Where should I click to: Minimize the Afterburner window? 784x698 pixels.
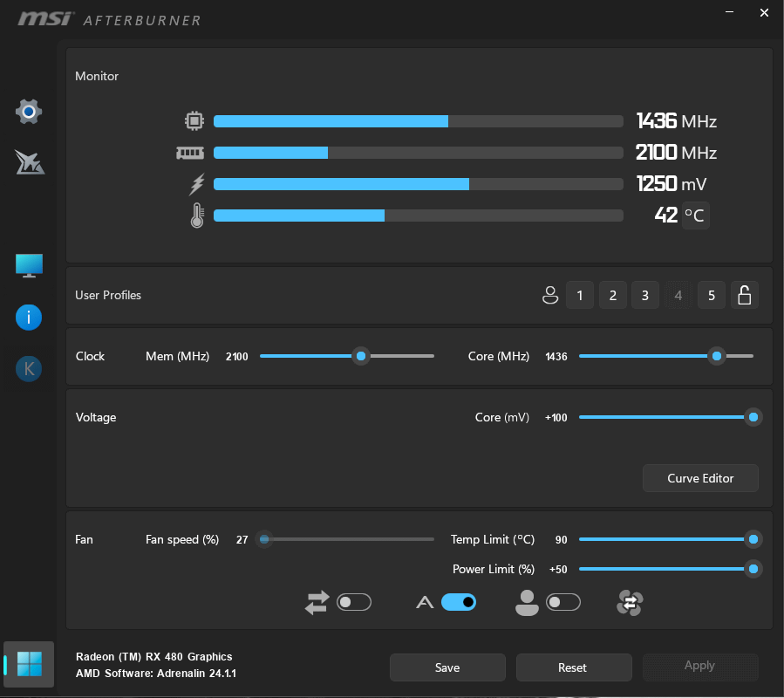coord(730,12)
